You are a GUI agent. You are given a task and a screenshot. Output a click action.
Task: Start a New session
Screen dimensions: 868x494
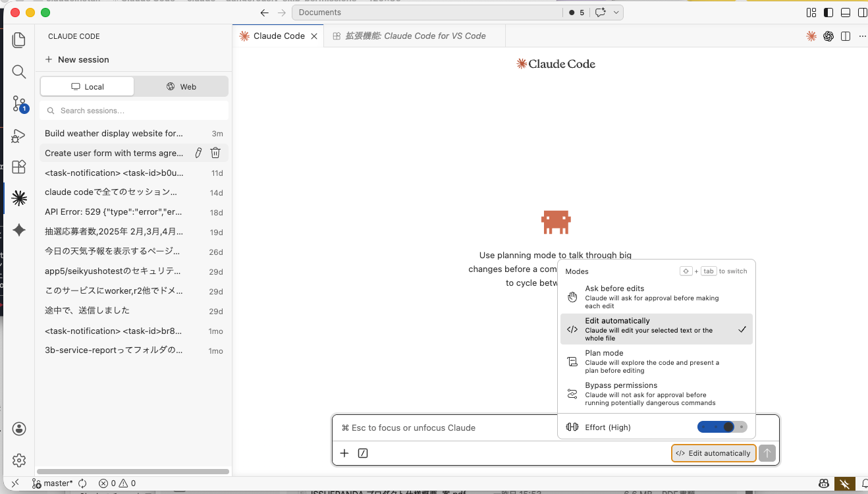click(77, 59)
